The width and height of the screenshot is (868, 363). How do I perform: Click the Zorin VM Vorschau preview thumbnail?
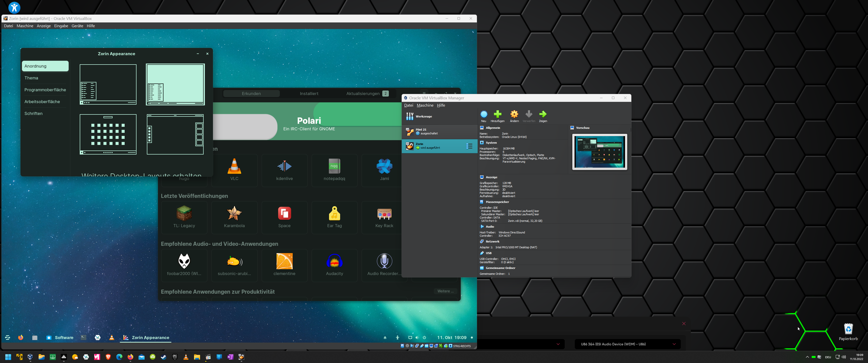(x=600, y=152)
